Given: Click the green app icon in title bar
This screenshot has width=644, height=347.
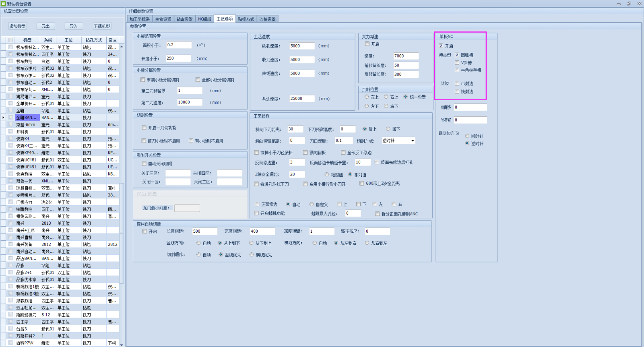Looking at the screenshot, I should click(3, 4).
